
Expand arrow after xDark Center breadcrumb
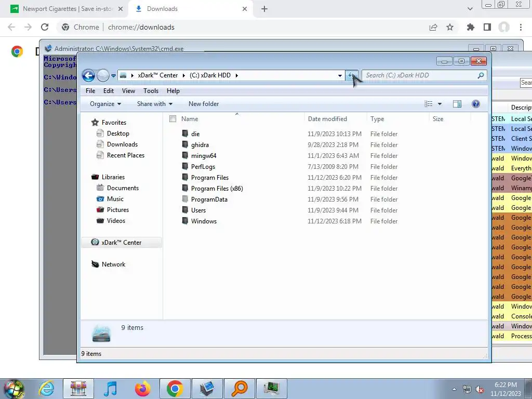click(x=183, y=75)
